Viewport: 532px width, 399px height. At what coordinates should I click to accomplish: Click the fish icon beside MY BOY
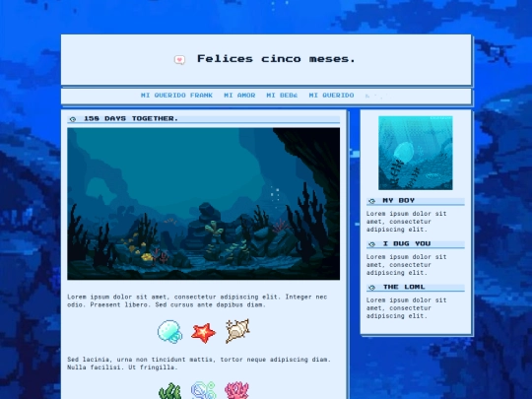click(x=371, y=201)
